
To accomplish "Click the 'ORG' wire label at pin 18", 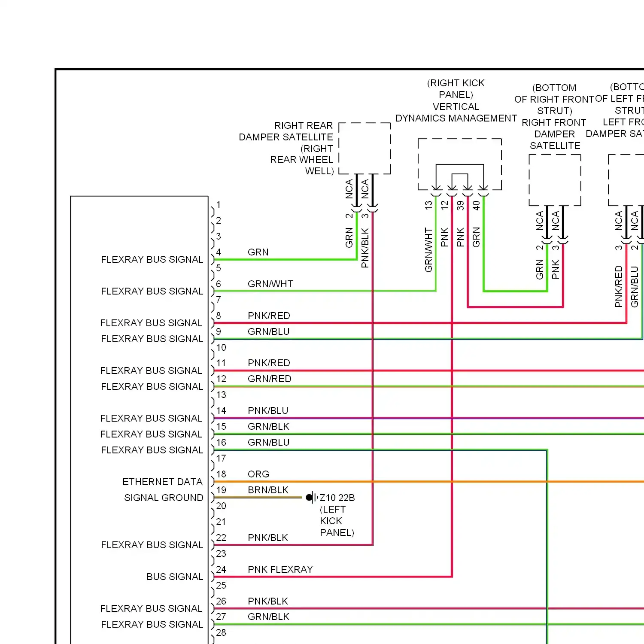I will point(258,474).
